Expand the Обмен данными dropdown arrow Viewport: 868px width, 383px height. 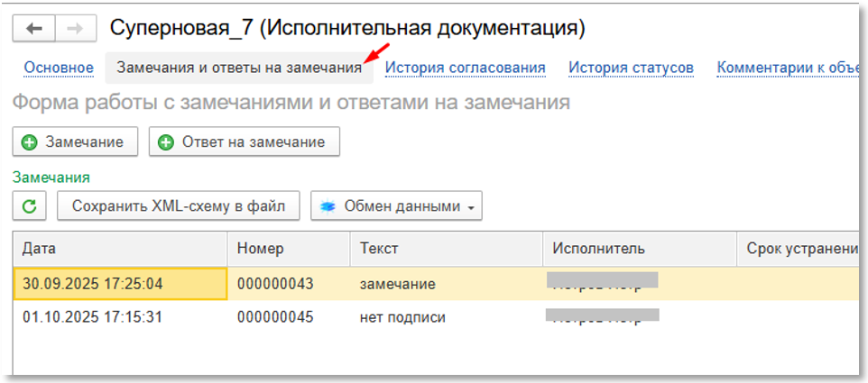pyautogui.click(x=471, y=207)
